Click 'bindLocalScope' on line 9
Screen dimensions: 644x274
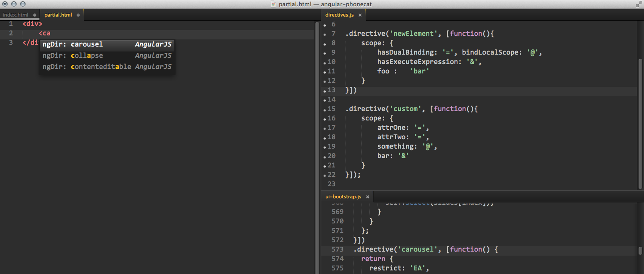tap(490, 52)
